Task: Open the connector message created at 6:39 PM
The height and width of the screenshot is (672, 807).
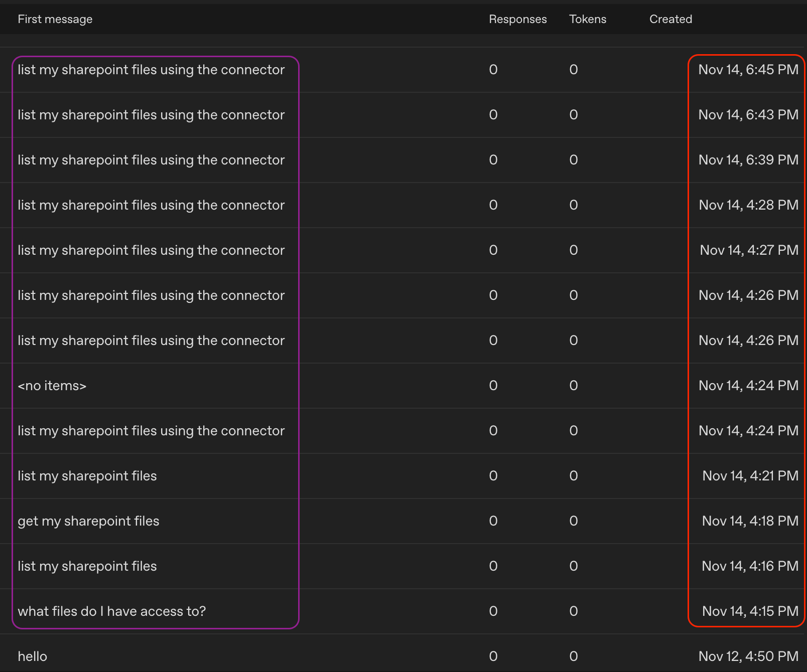Action: coord(151,160)
